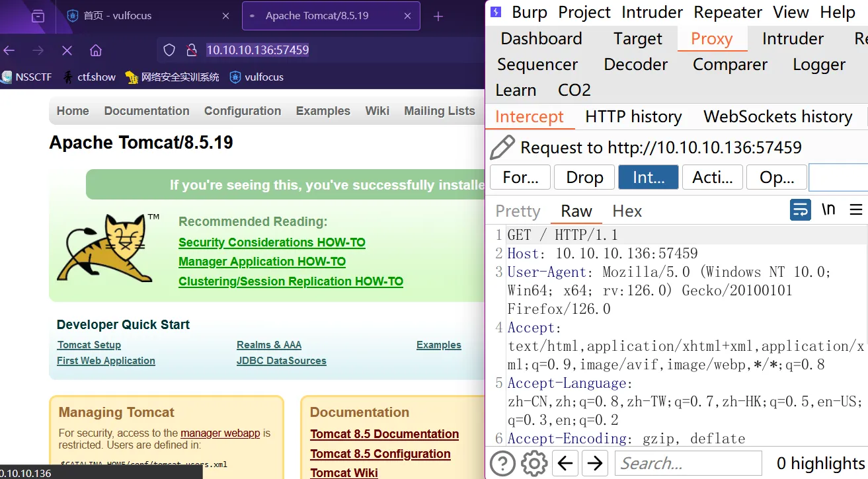
Task: Click the browser back arrow
Action: pyautogui.click(x=9, y=50)
